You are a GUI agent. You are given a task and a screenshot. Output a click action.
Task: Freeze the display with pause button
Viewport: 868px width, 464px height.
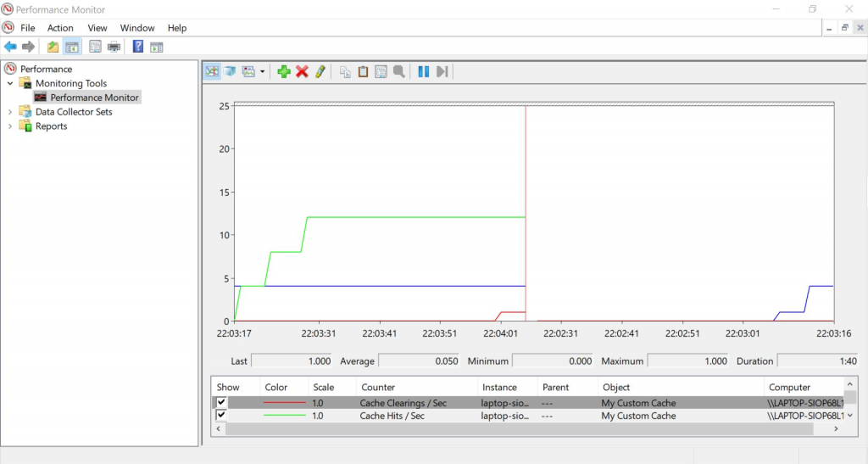[x=423, y=72]
